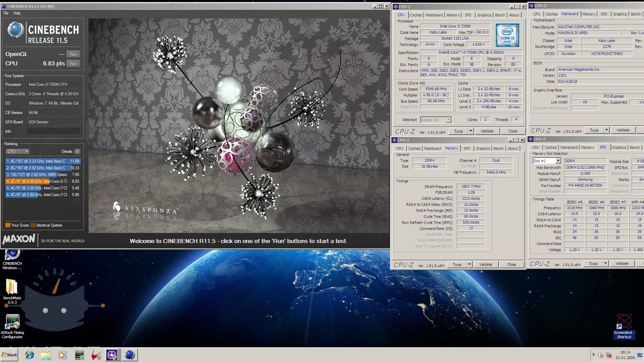Click the red wing application taskbar icon
Viewport: 644px width, 362px height.
coord(96,355)
